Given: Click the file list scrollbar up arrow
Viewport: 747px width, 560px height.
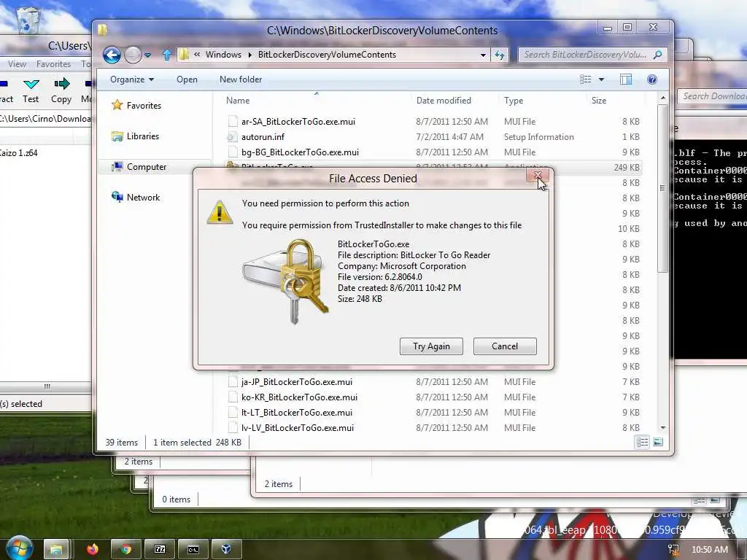Looking at the screenshot, I should point(662,98).
